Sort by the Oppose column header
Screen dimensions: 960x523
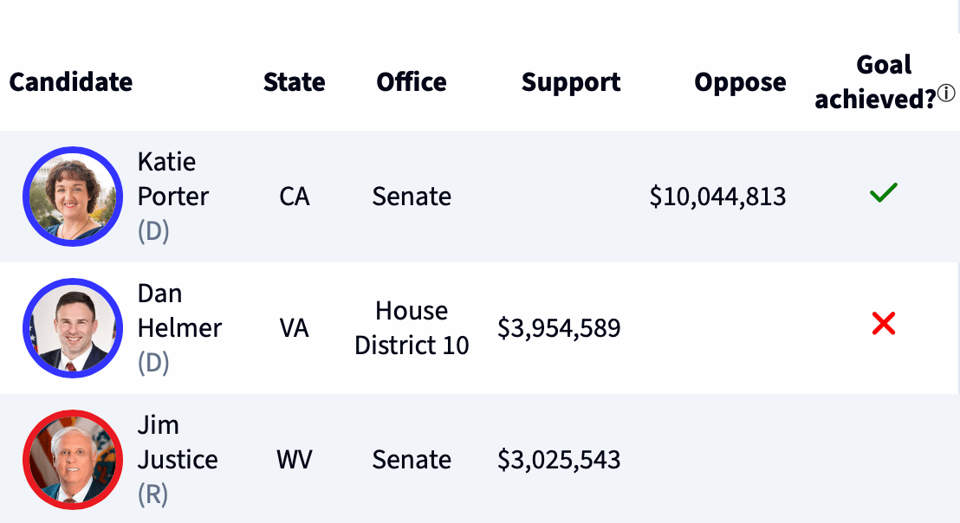pos(740,82)
